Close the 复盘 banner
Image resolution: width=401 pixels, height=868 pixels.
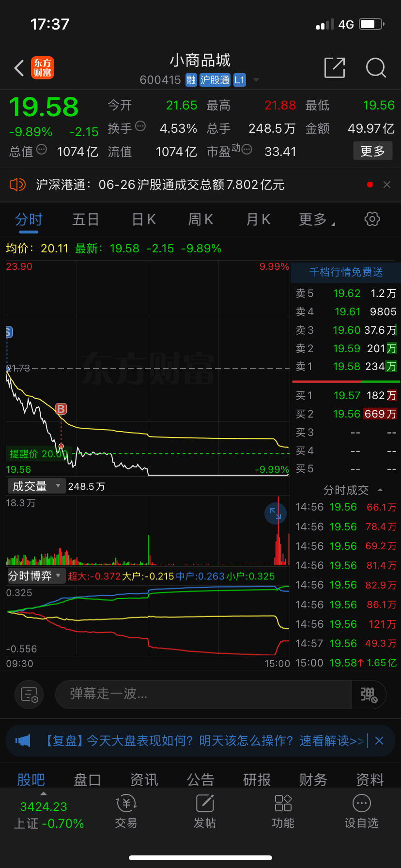click(379, 741)
